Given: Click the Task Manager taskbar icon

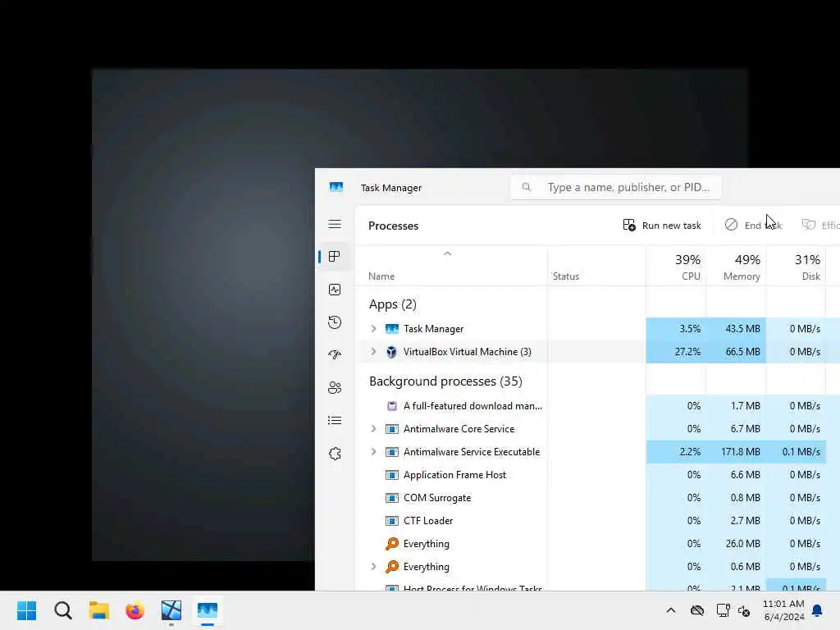Looking at the screenshot, I should click(208, 610).
